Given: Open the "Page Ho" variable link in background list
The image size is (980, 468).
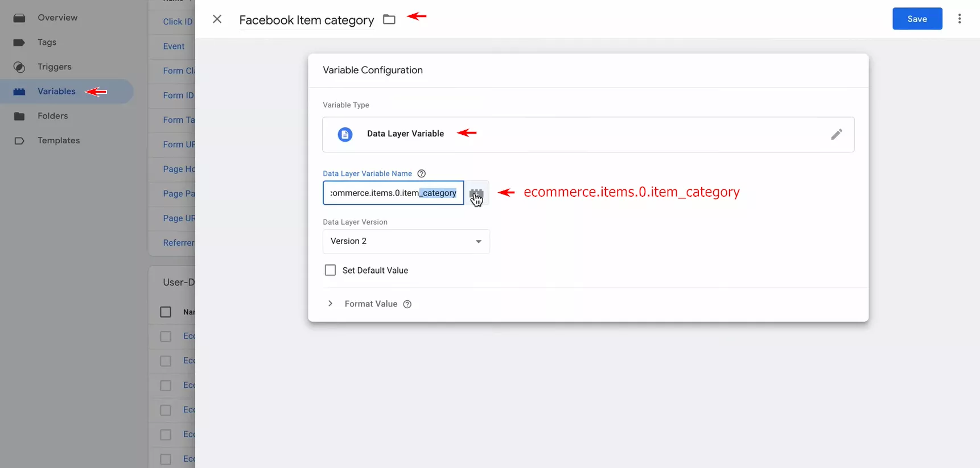Looking at the screenshot, I should tap(179, 169).
